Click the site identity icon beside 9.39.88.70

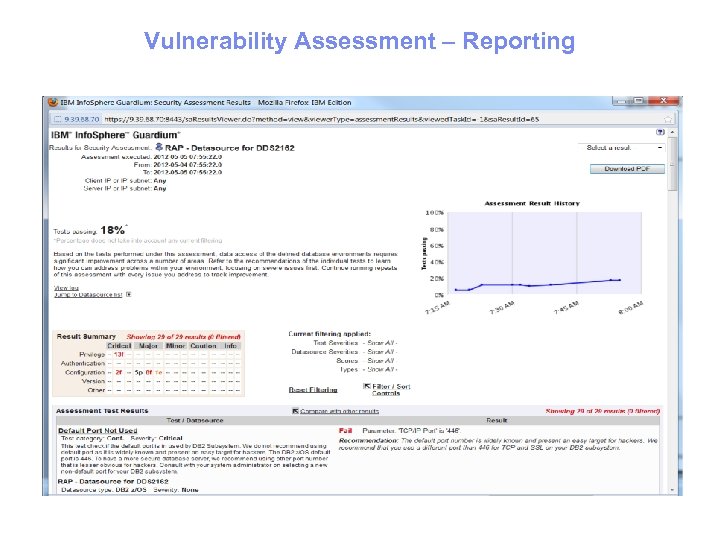pyautogui.click(x=57, y=119)
